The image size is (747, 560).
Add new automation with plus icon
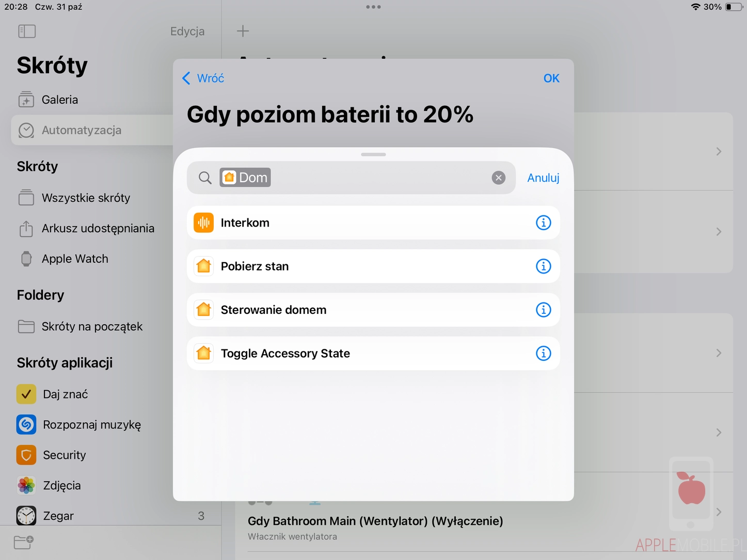243,31
